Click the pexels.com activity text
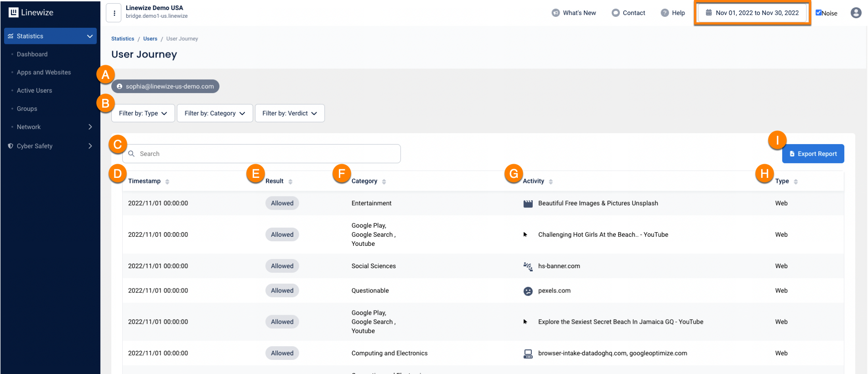 pyautogui.click(x=554, y=291)
